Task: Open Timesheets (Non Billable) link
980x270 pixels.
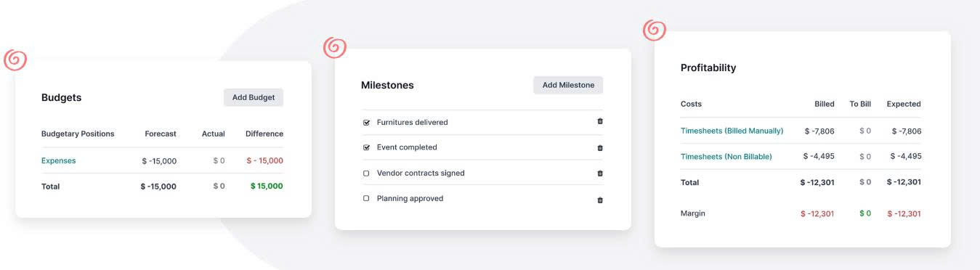Action: 726,156
